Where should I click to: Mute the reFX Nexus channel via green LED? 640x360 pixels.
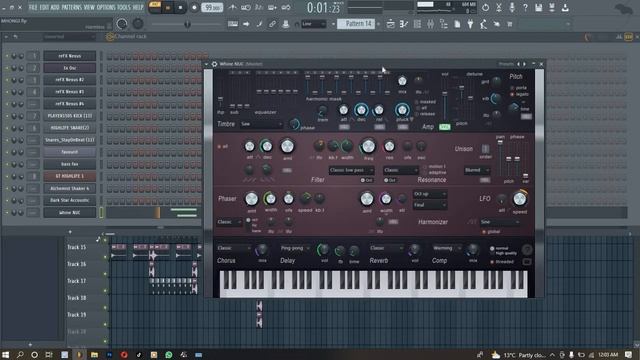[x=7, y=56]
